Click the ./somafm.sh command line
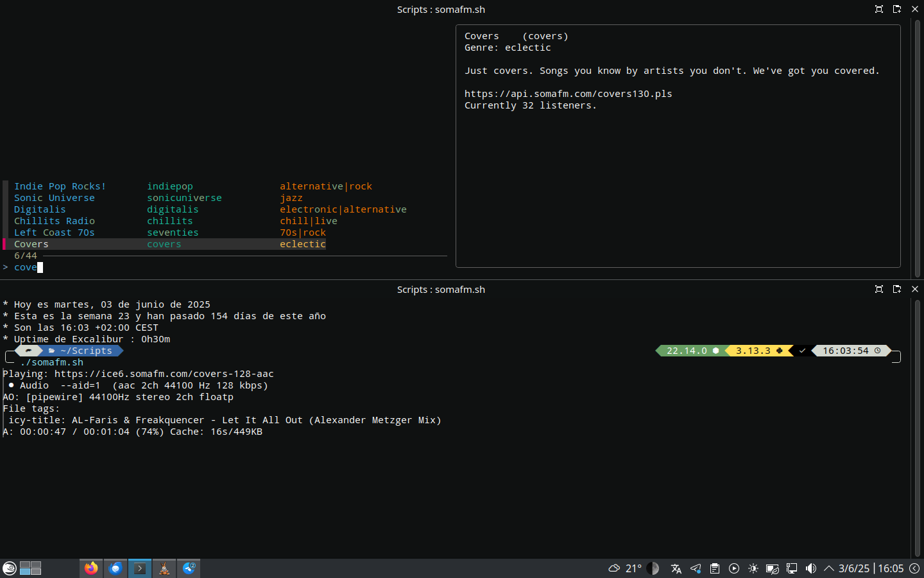The image size is (924, 578). pos(51,362)
